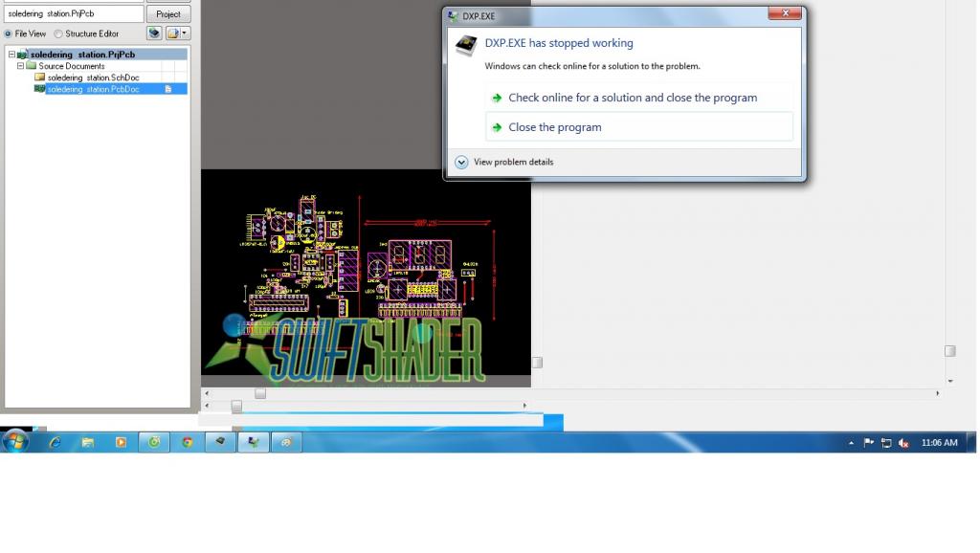
Task: Expand View problem details chevron
Action: click(x=461, y=162)
